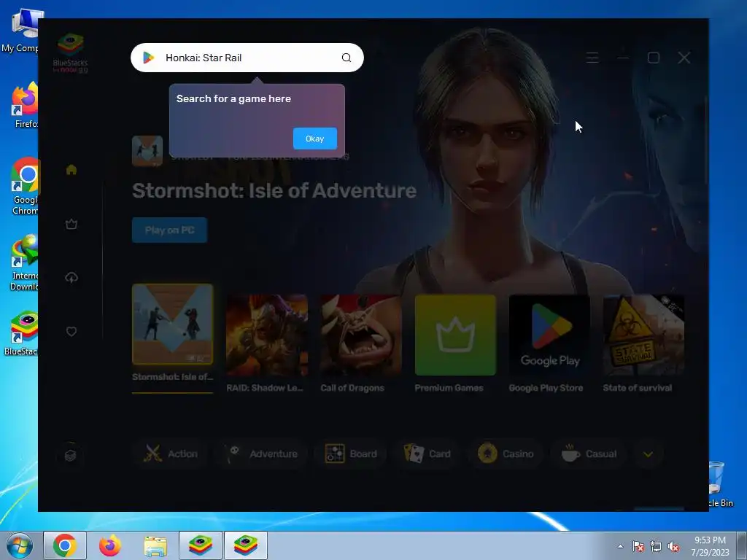Click second BlueStacks taskbar icon
The height and width of the screenshot is (560, 747).
tap(246, 545)
